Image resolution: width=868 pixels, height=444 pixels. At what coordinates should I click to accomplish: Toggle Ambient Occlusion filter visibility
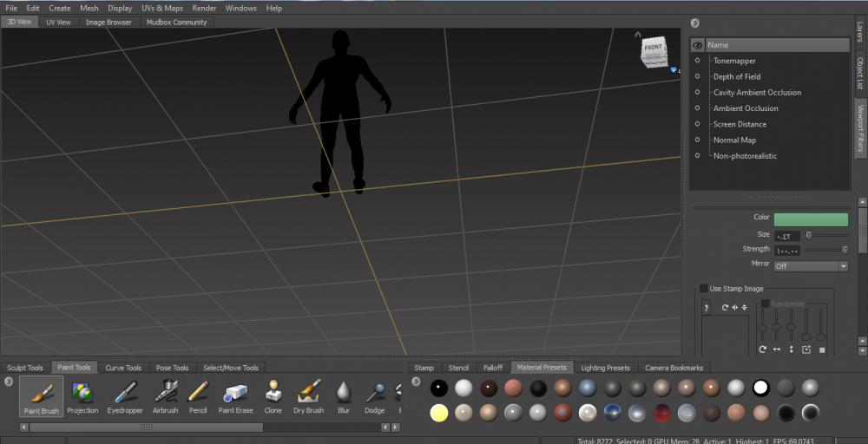tap(697, 108)
